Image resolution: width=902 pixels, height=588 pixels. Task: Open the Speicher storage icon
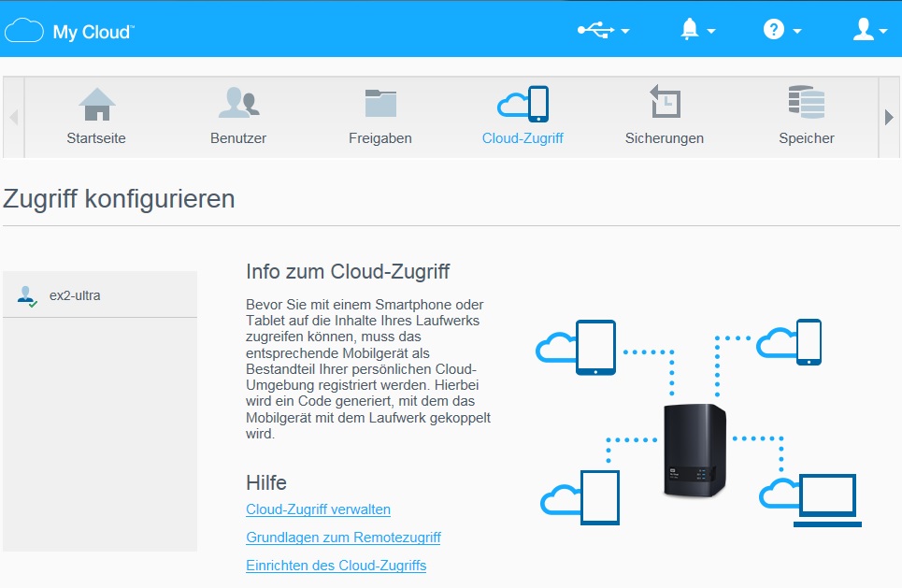pyautogui.click(x=807, y=102)
